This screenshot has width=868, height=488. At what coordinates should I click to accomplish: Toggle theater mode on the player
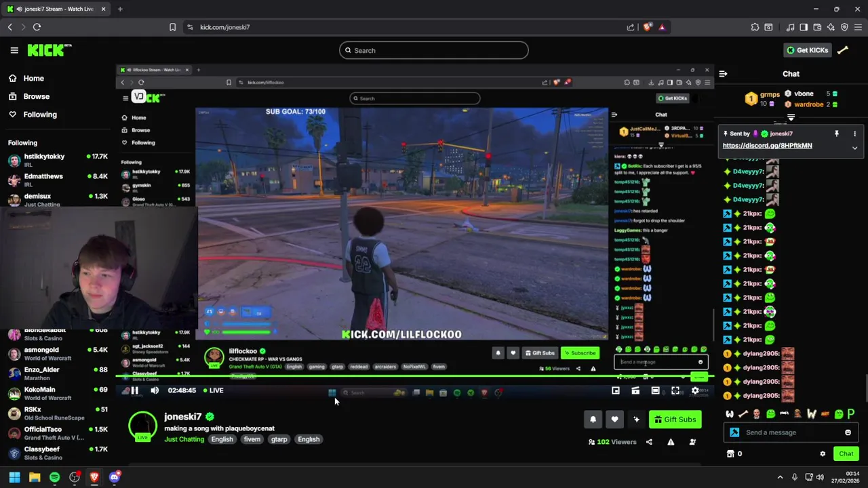click(655, 390)
